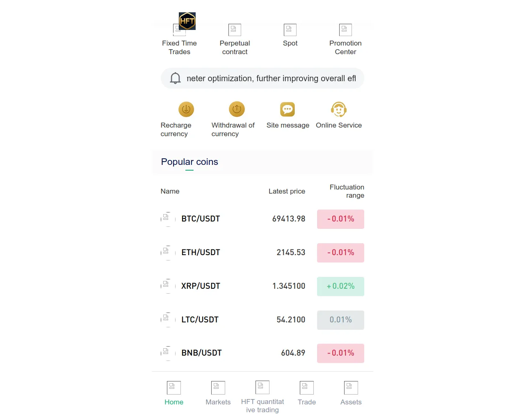Click the scrolling announcement text
Viewport: 525px width, 420px height.
pos(271,78)
